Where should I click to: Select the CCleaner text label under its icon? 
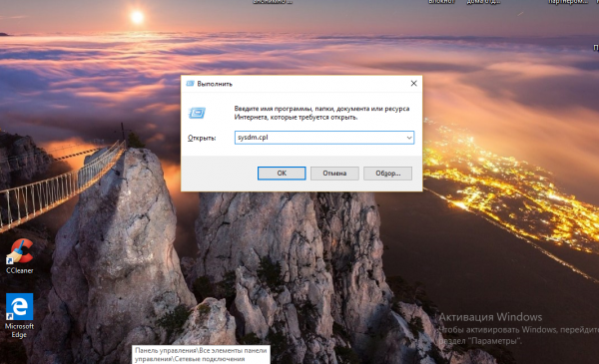pyautogui.click(x=20, y=270)
